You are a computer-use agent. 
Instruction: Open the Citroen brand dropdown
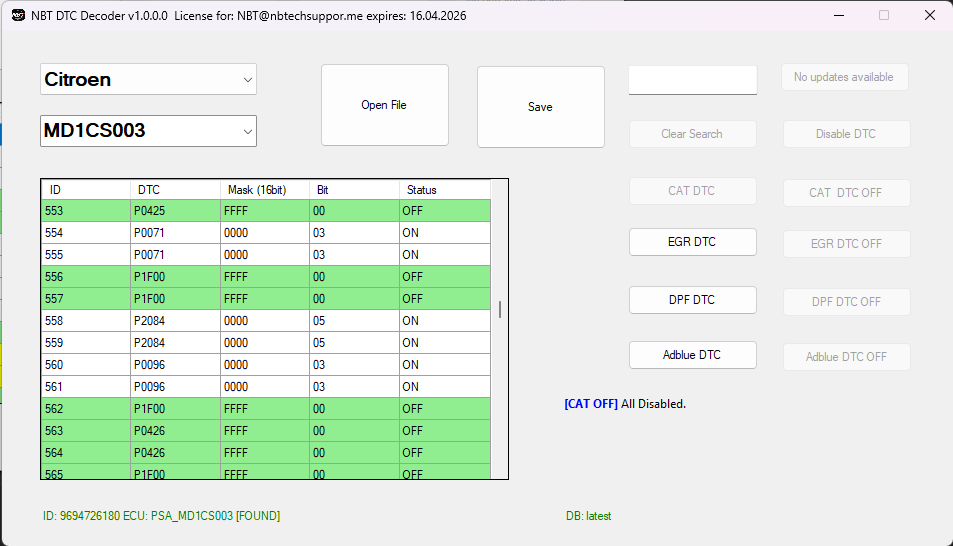pyautogui.click(x=148, y=79)
